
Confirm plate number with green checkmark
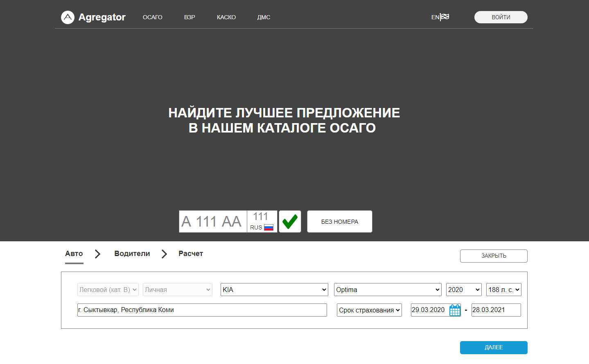coord(290,222)
